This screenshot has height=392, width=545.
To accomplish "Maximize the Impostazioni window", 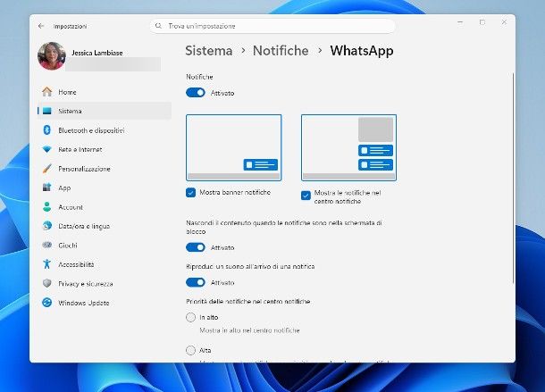I will (x=482, y=22).
